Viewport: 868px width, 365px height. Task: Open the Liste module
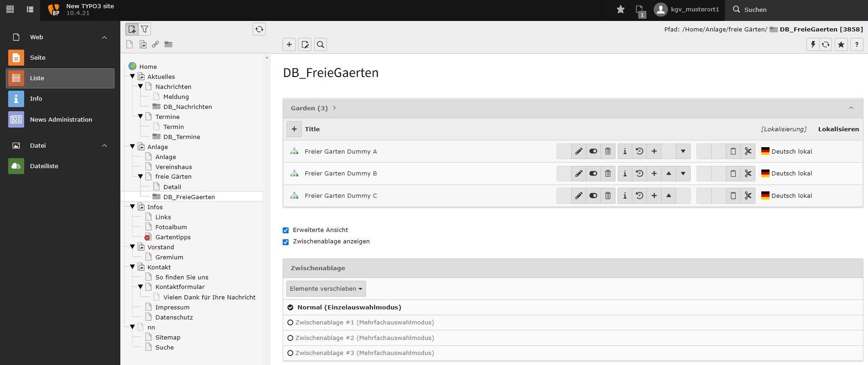tap(60, 78)
